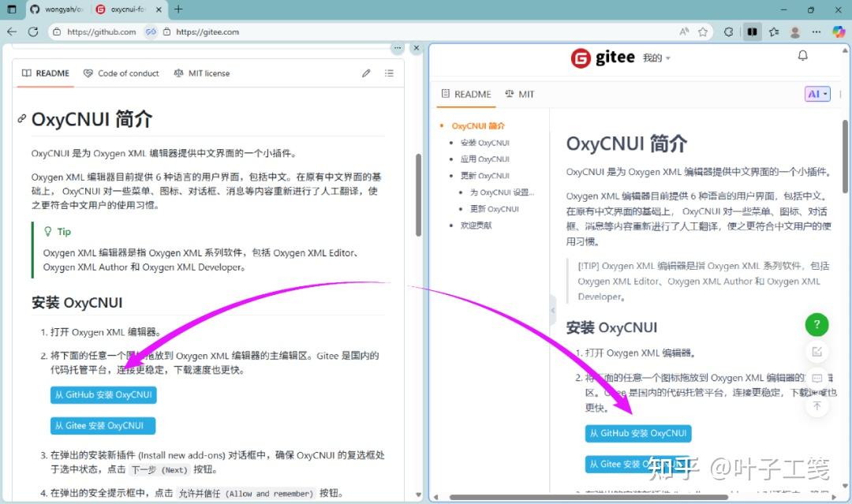Reload the page with the refresh icon
This screenshot has width=852, height=504.
coord(33,32)
